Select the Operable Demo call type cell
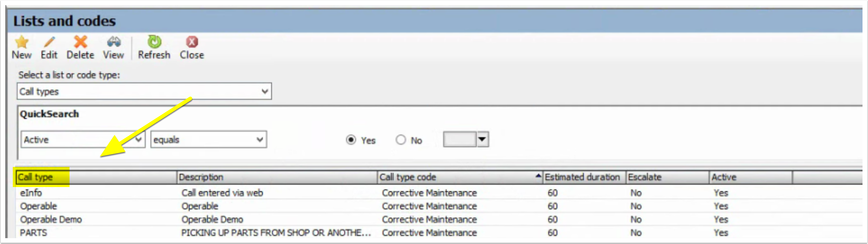The height and width of the screenshot is (244, 868). (51, 220)
